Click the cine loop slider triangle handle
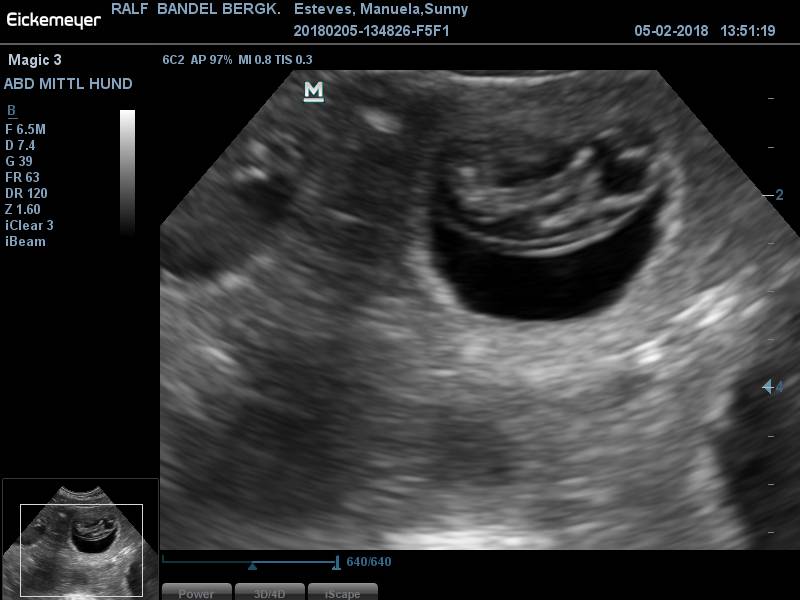The width and height of the screenshot is (800, 600). tap(252, 566)
